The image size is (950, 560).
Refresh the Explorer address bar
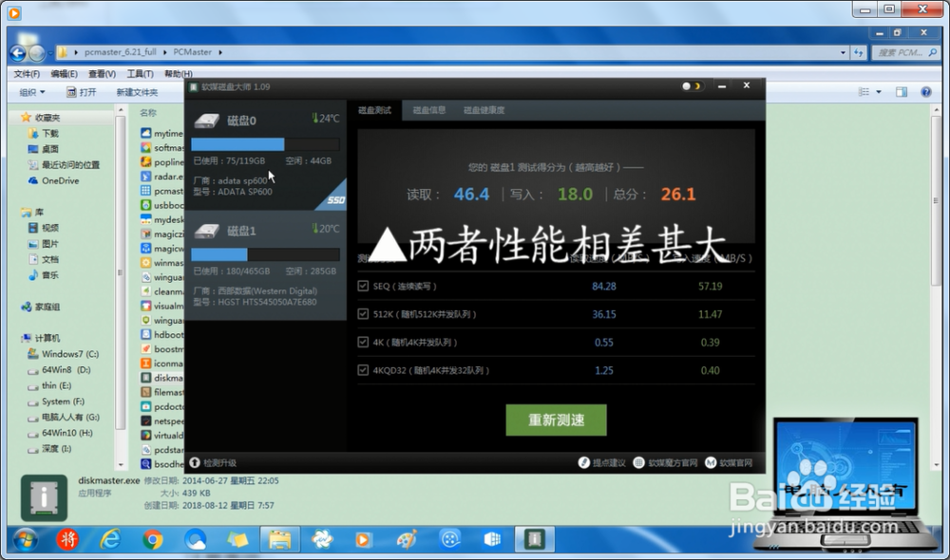coord(859,52)
